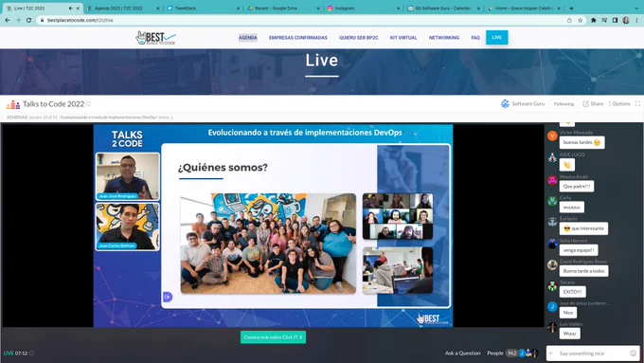Click the Say something nice chat input
This screenshot has height=363, width=644.
(x=593, y=354)
